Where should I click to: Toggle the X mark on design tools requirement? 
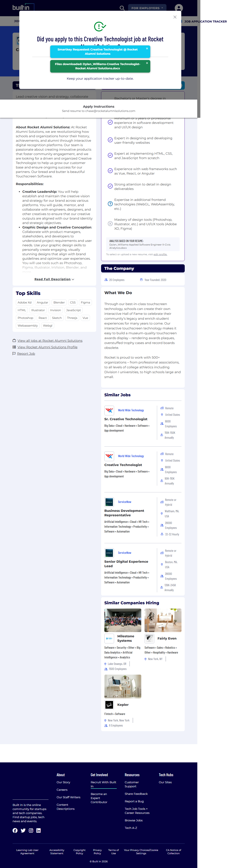tap(110, 224)
